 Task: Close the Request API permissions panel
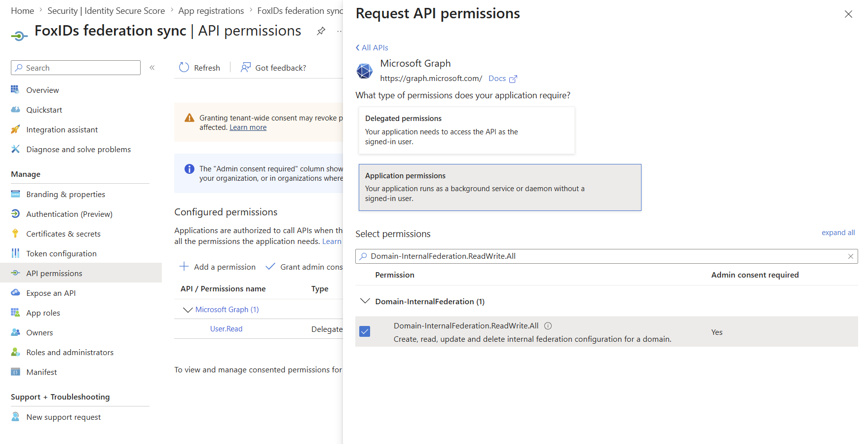[848, 14]
